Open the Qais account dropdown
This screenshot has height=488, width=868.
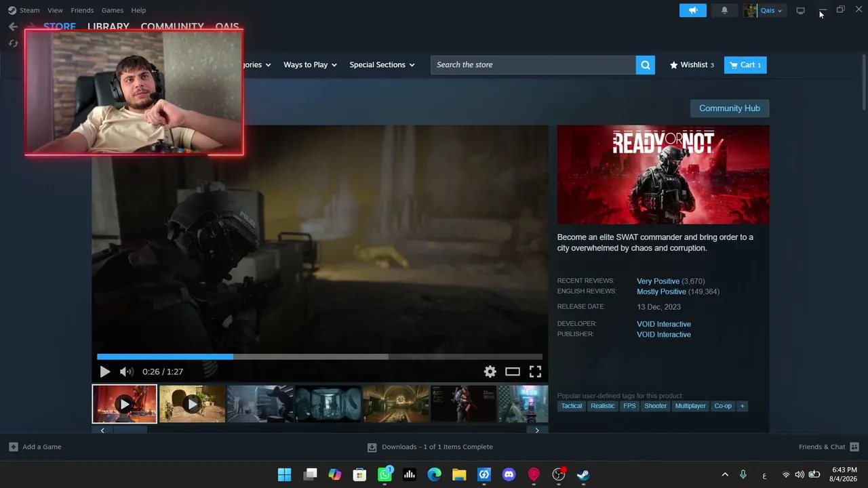click(x=765, y=10)
